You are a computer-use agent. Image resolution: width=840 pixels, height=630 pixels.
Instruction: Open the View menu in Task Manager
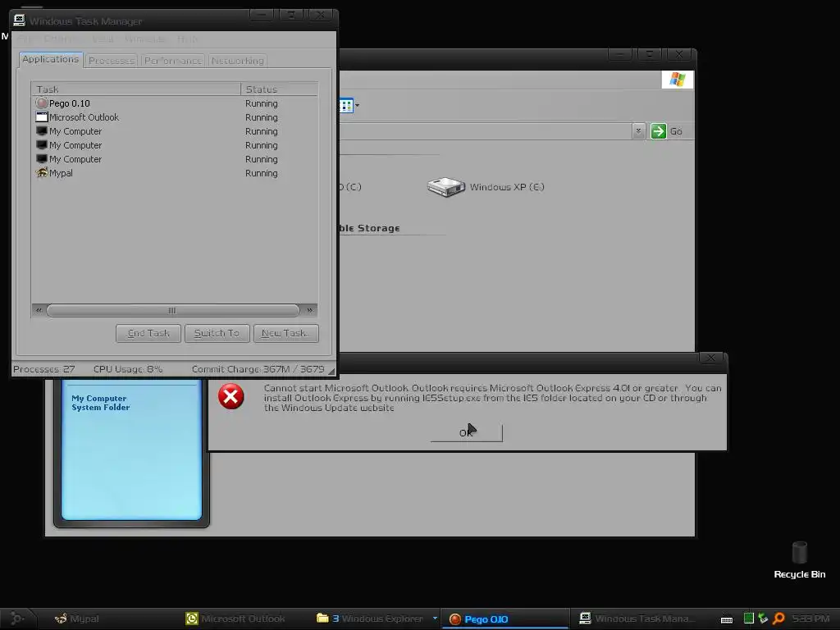[x=103, y=39]
